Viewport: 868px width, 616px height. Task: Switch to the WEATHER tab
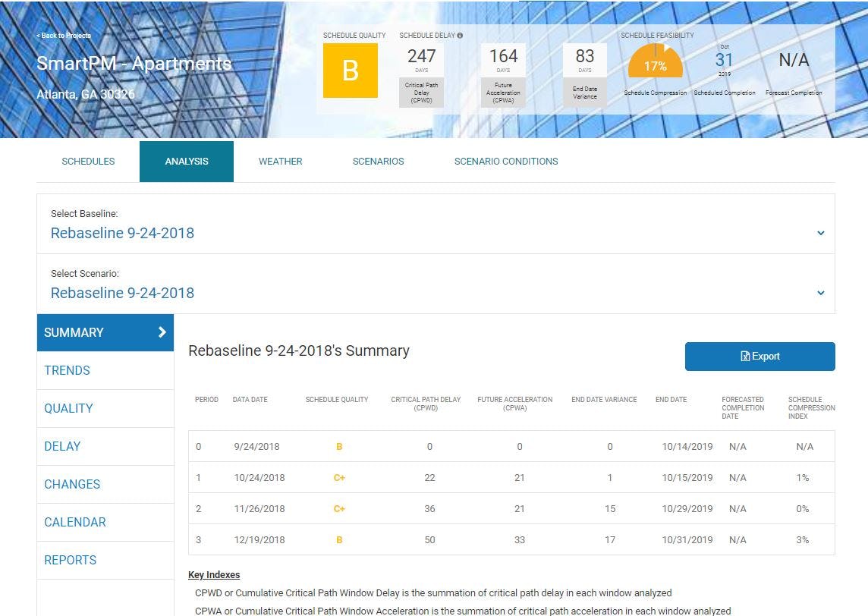(x=280, y=161)
